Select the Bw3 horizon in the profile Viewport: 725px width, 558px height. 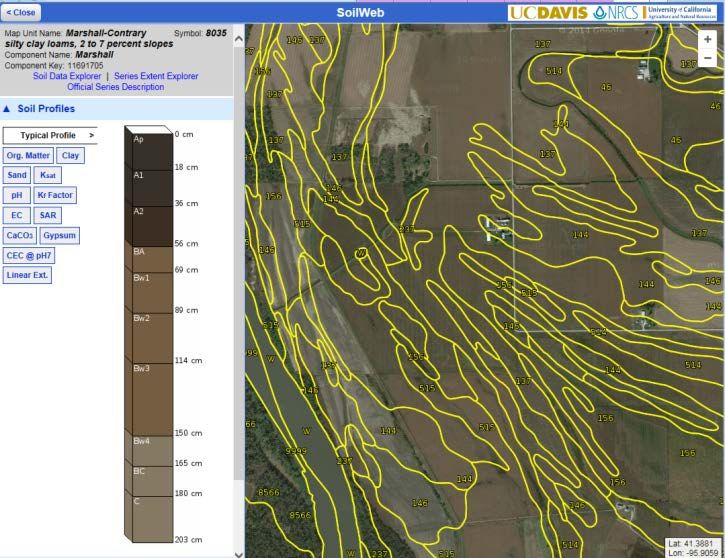(x=152, y=399)
